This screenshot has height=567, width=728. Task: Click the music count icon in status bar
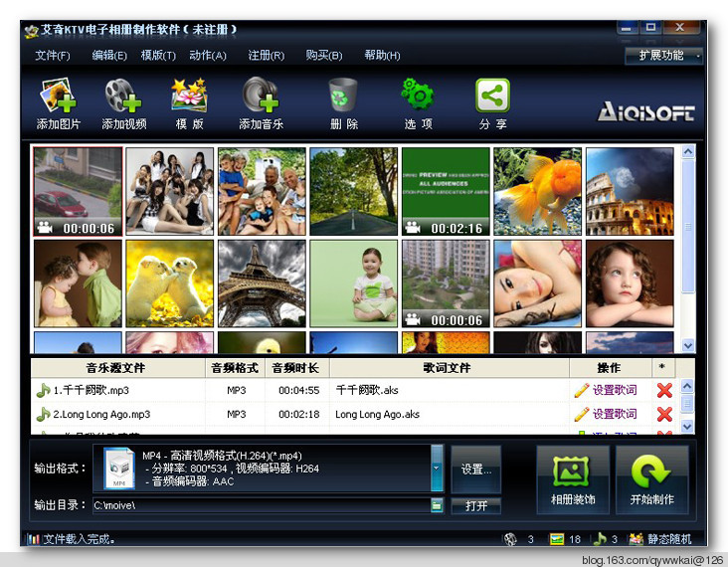tap(601, 539)
